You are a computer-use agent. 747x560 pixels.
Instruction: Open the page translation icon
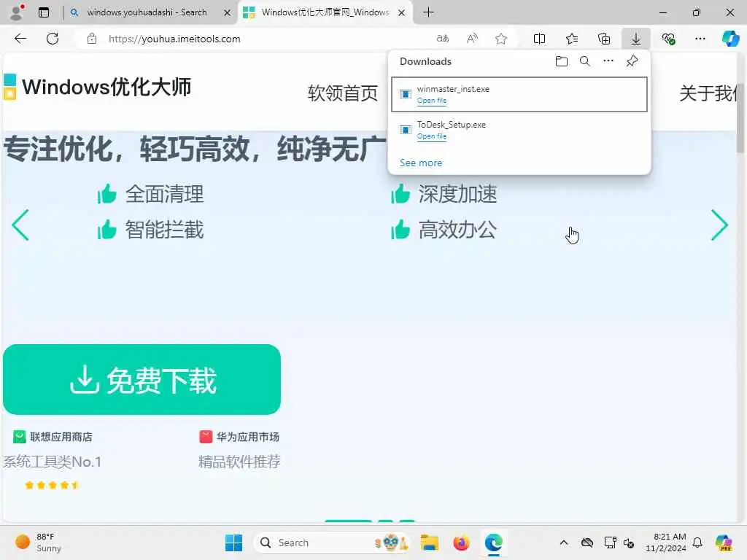(443, 39)
